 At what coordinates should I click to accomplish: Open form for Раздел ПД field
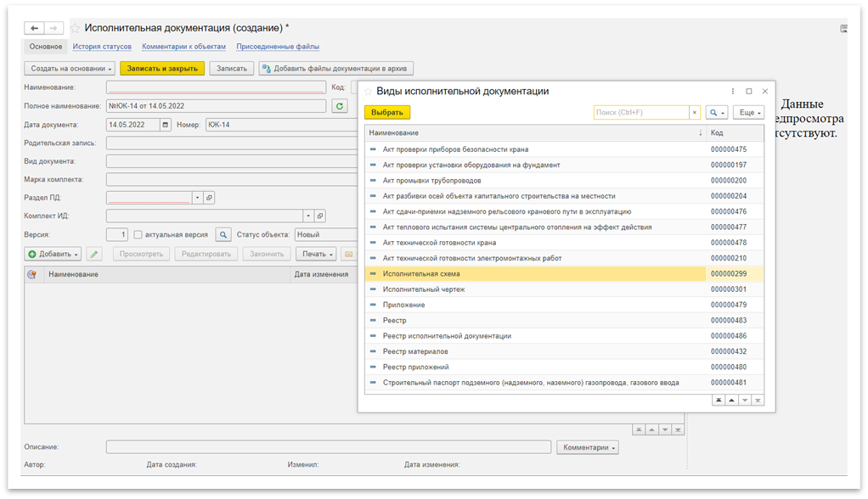click(210, 197)
